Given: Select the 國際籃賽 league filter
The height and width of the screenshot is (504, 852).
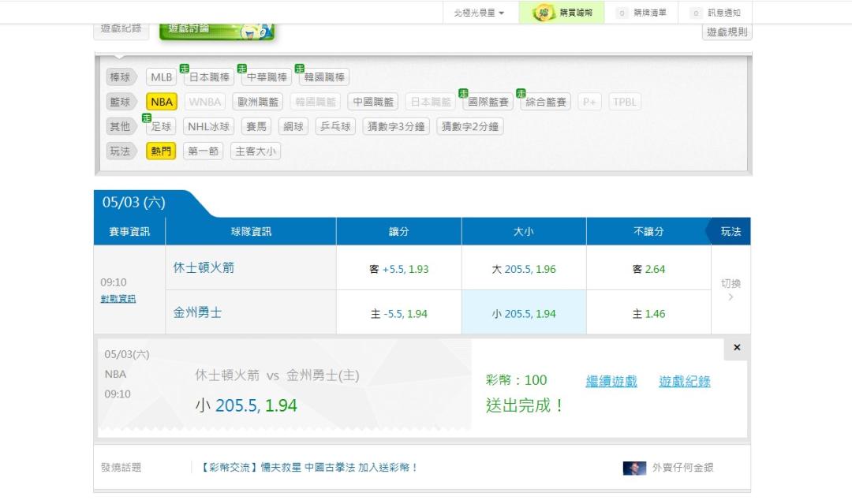Looking at the screenshot, I should tap(488, 102).
